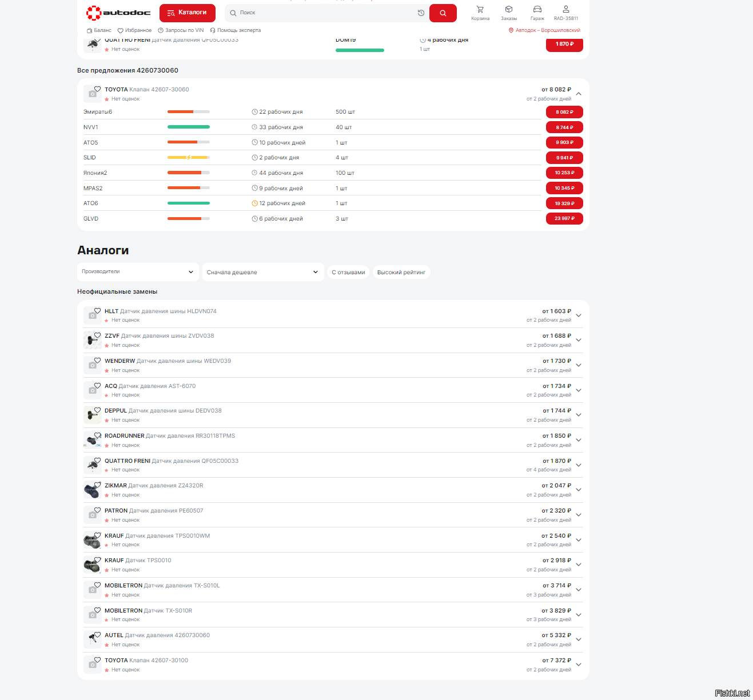
Task: Filter by С отзывами
Action: point(348,273)
